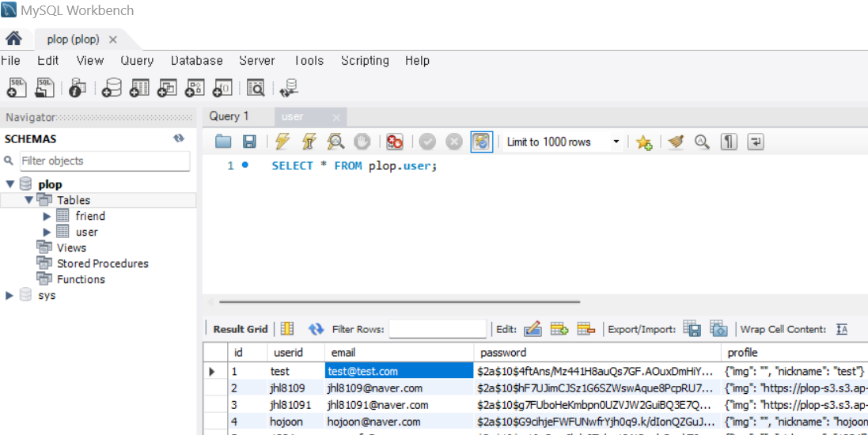Save snippet star icon
This screenshot has width=868, height=435.
[x=644, y=142]
